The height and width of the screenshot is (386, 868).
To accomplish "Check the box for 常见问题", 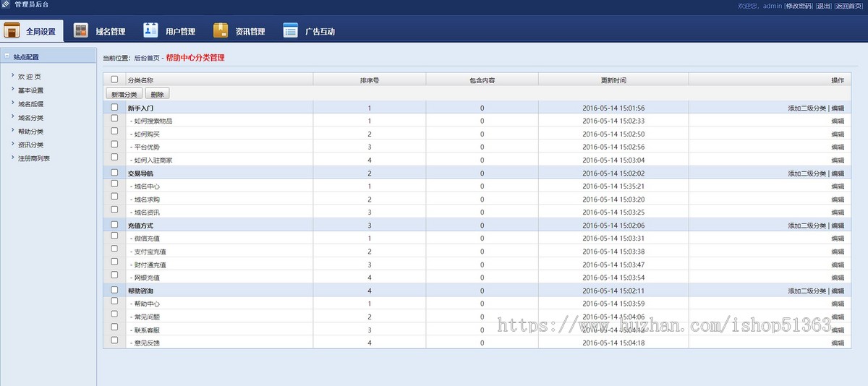I will [114, 314].
